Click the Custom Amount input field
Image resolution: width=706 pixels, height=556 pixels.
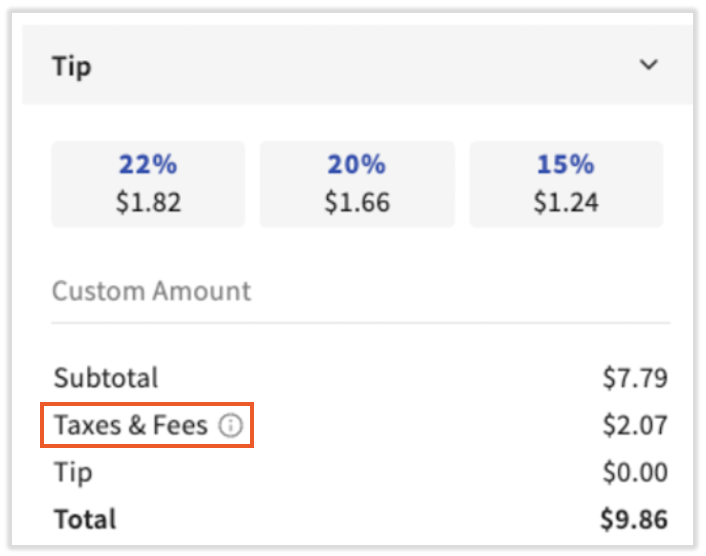tap(360, 292)
